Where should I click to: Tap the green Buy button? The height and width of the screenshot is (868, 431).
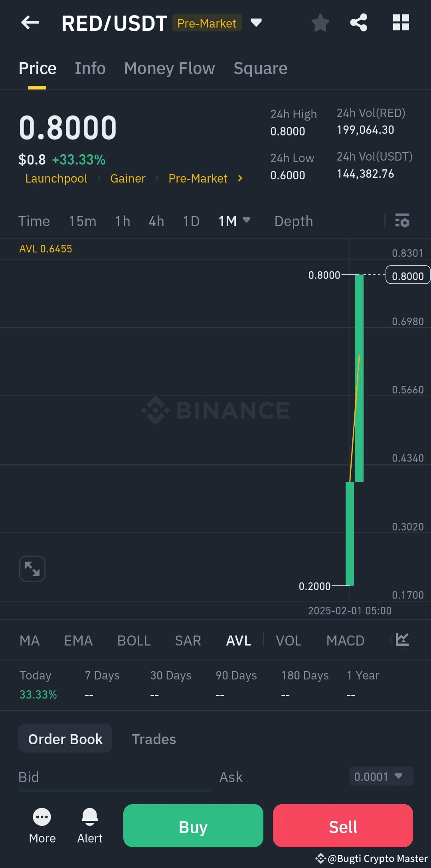193,826
